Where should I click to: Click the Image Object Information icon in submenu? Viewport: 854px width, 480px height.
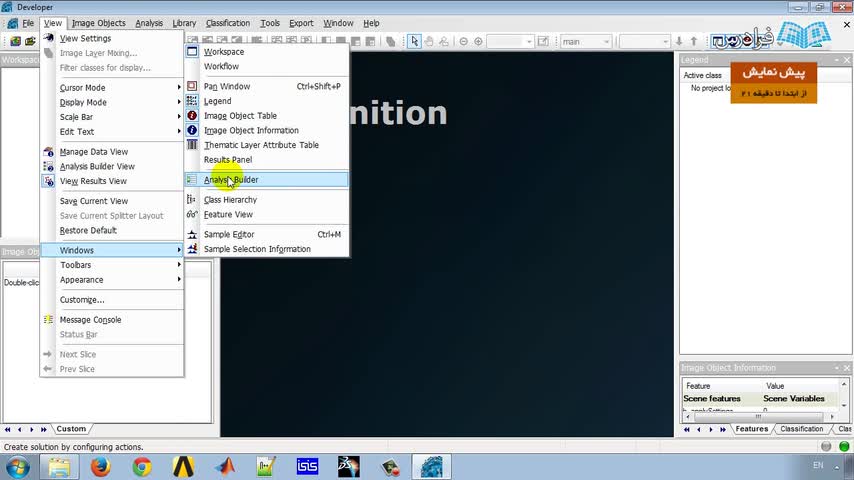192,130
